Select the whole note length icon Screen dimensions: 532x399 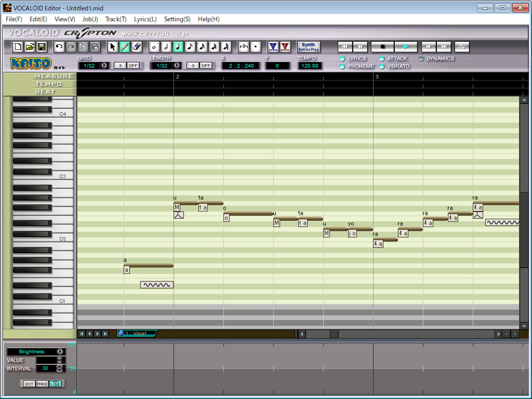[154, 47]
